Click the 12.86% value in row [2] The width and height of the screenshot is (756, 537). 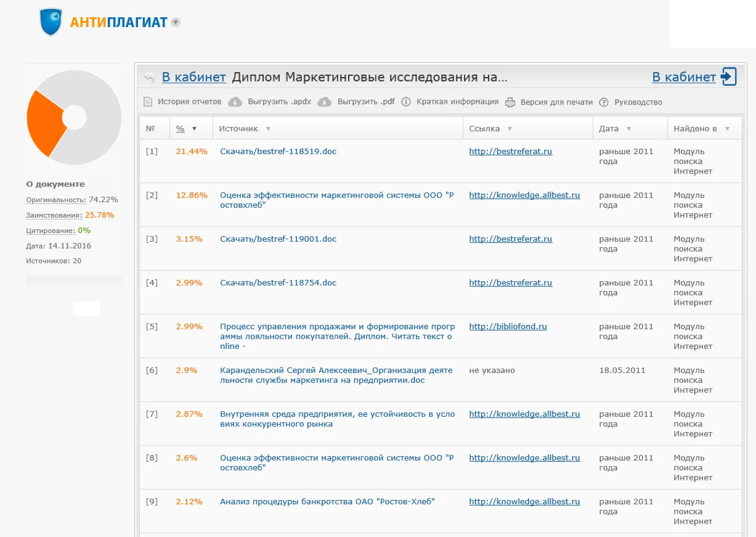(x=192, y=195)
